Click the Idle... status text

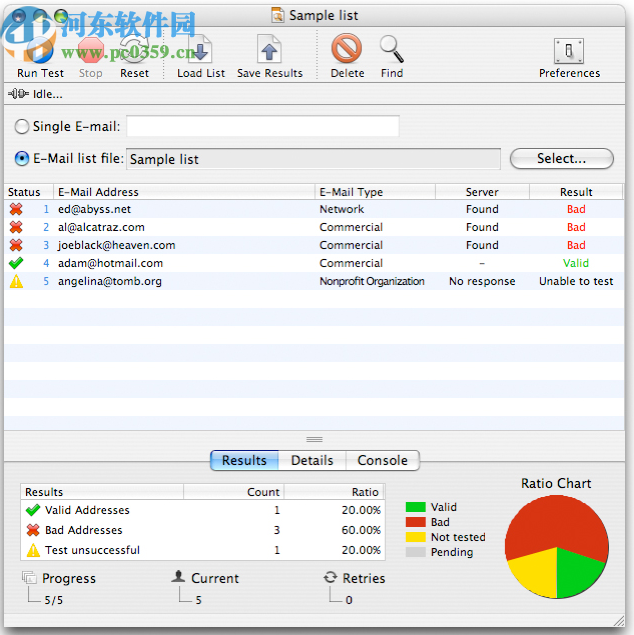click(x=47, y=94)
